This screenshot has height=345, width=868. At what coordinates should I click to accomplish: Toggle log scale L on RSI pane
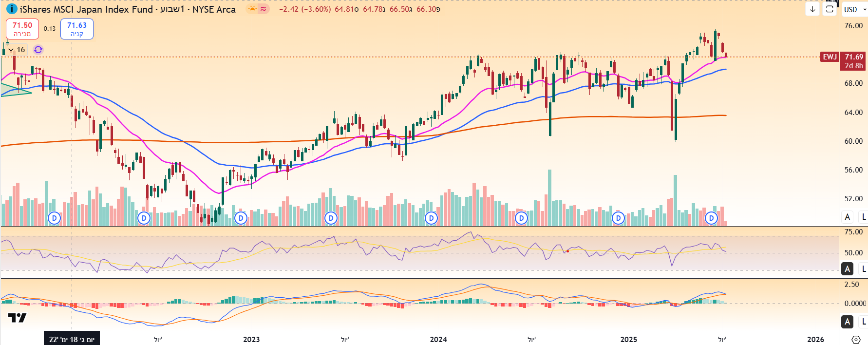[864, 268]
